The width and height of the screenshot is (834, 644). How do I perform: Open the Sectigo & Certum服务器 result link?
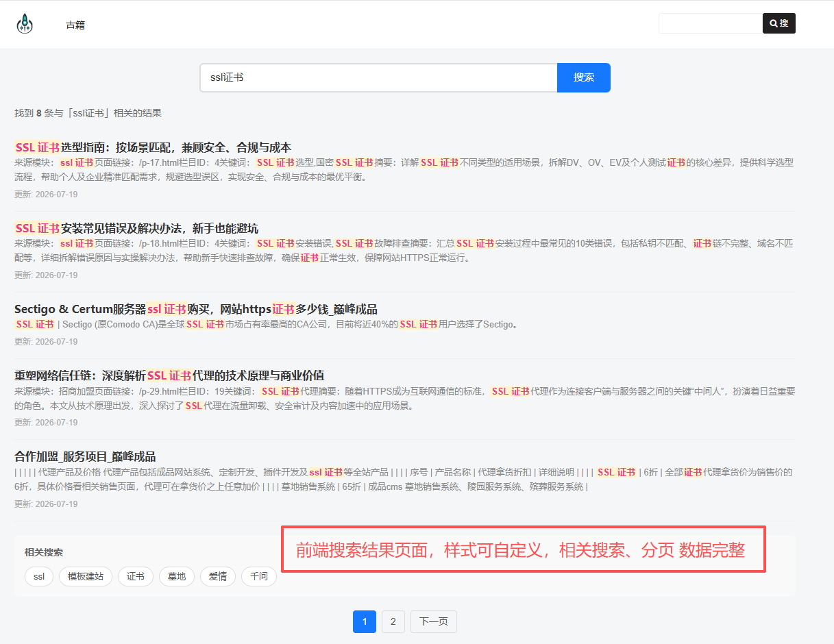click(x=196, y=309)
